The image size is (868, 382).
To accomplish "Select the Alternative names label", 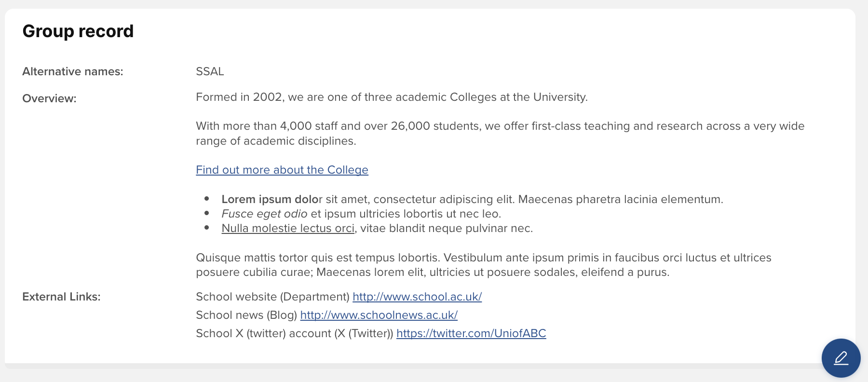I will click(73, 71).
